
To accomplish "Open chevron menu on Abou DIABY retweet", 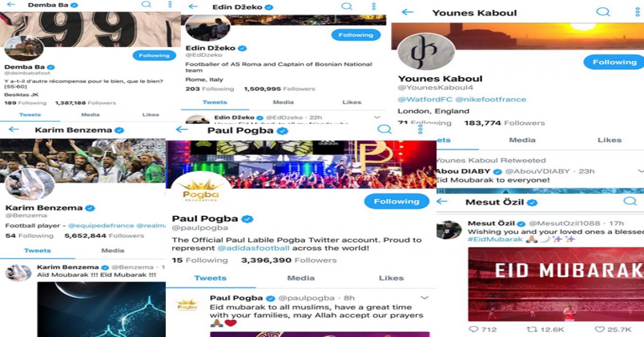I will coord(641,171).
